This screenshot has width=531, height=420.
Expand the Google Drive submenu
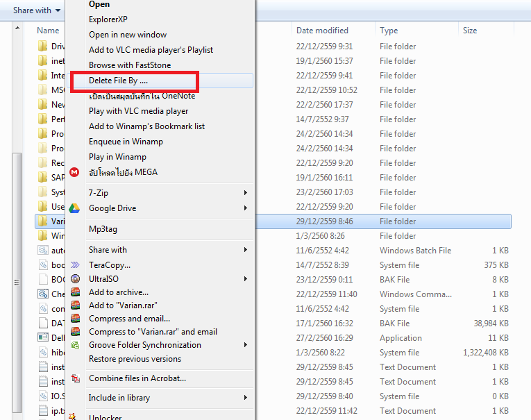click(246, 208)
